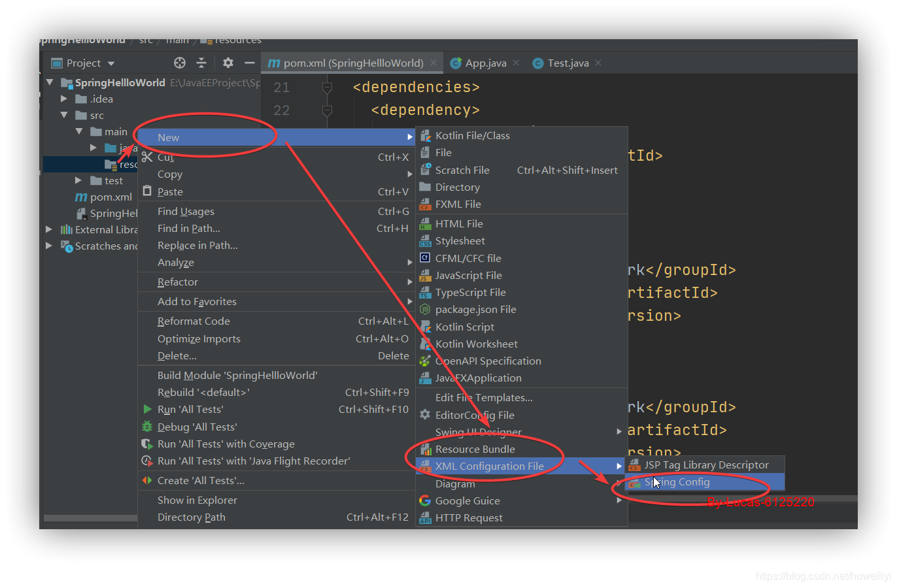Select Directory in New submenu
Viewport: 897px width, 588px height.
click(x=522, y=187)
